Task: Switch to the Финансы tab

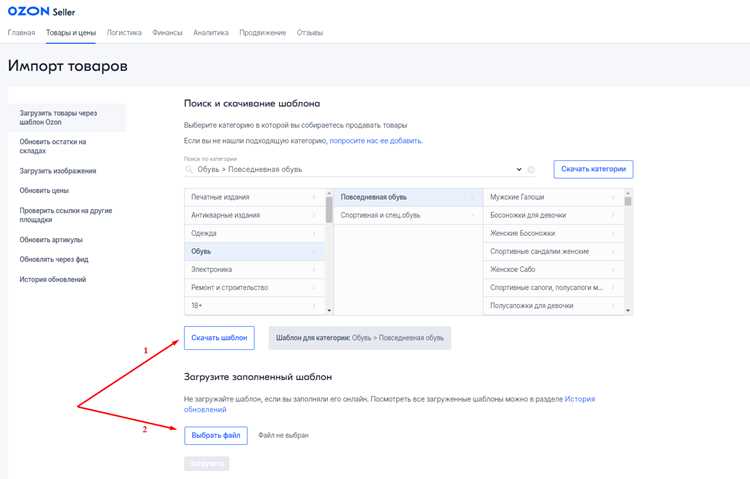Action: pos(167,33)
